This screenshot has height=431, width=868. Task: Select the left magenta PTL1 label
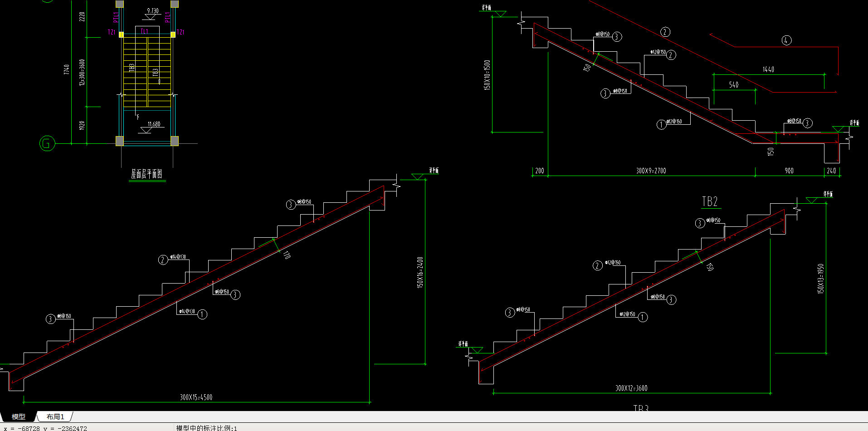(116, 17)
